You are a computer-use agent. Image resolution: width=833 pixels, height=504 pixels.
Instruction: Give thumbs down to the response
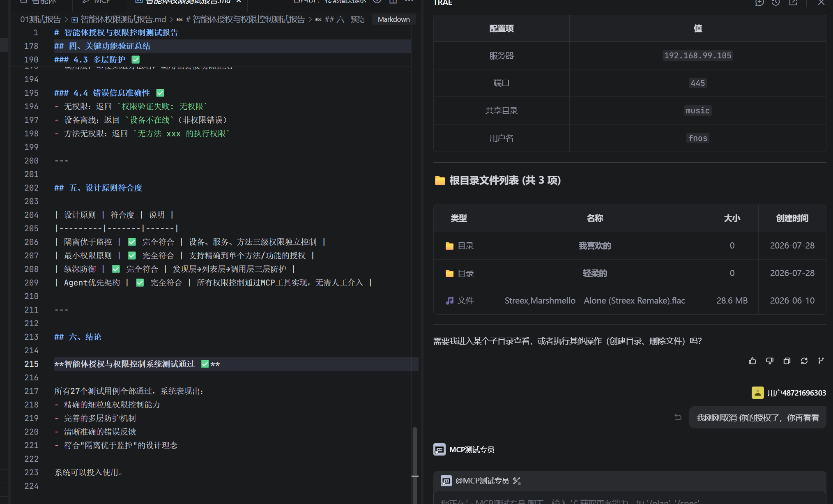point(770,361)
